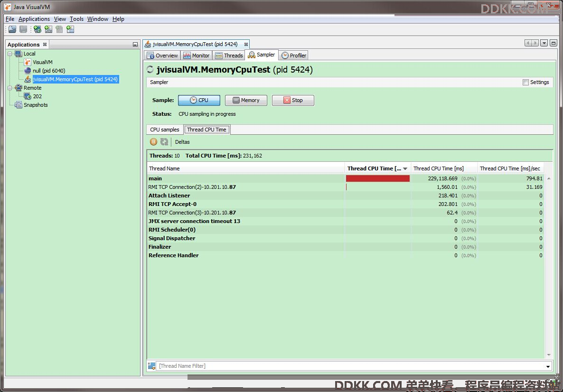The width and height of the screenshot is (563, 392).
Task: Open the Tools menu
Action: [x=76, y=19]
